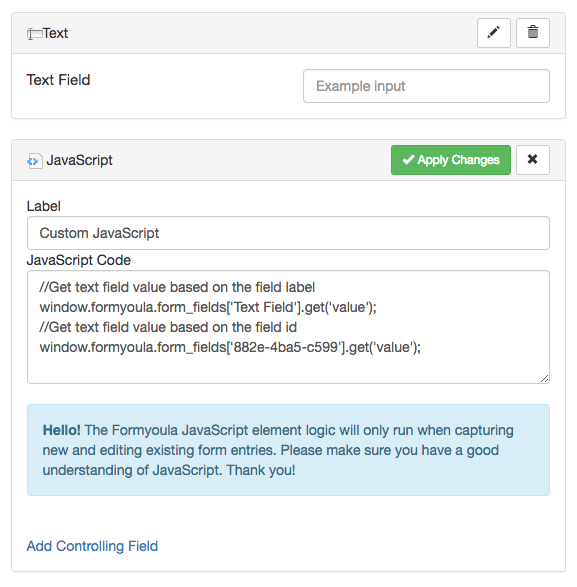Open the Add Controlling Field link
This screenshot has height=587, width=577.
(x=92, y=546)
